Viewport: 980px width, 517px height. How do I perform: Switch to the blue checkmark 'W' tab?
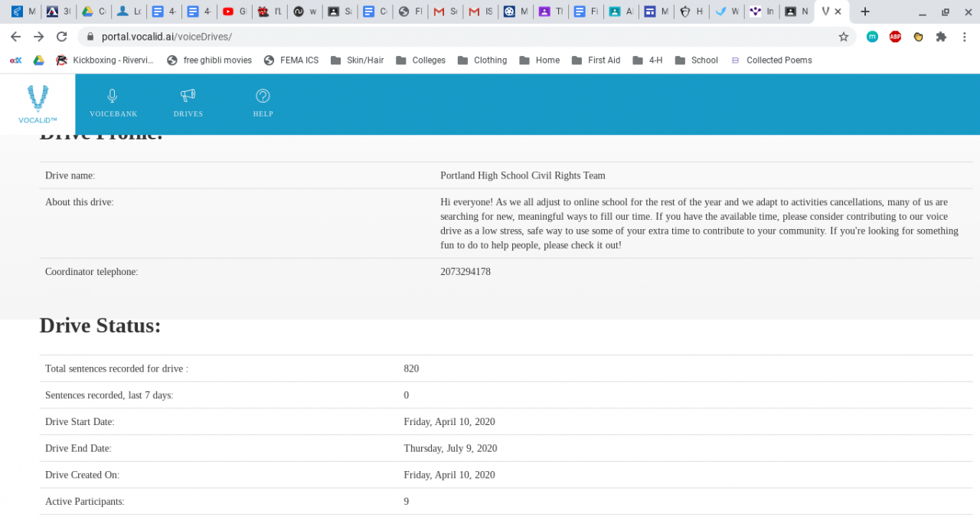click(x=727, y=11)
